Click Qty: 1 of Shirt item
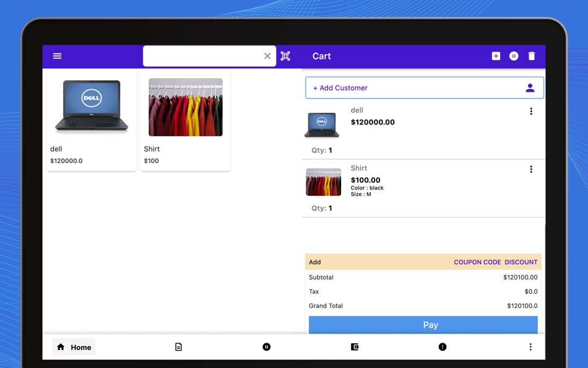The height and width of the screenshot is (368, 588). click(322, 208)
